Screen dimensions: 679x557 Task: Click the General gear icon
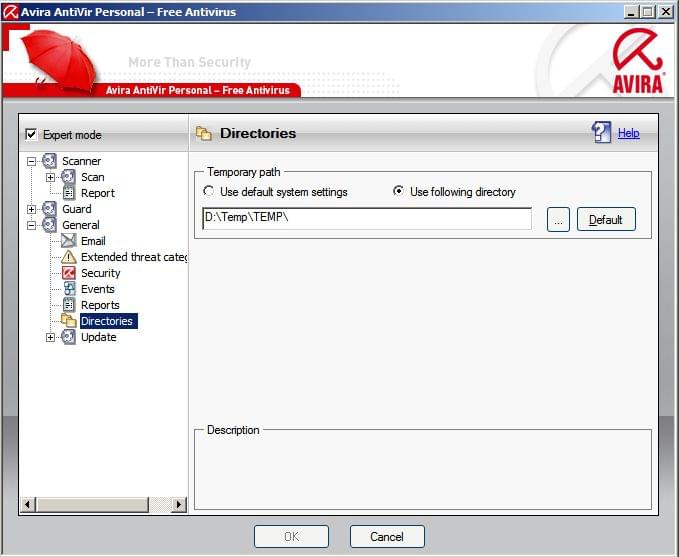pyautogui.click(x=49, y=225)
